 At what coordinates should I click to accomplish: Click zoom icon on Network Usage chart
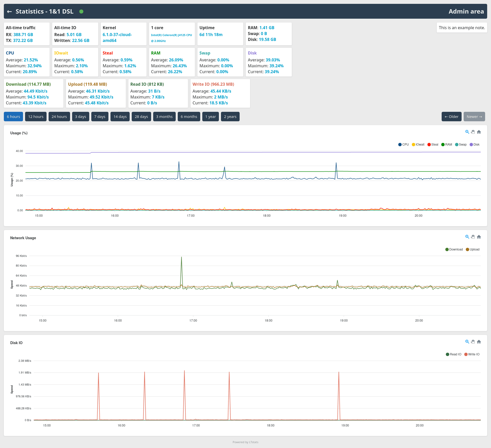click(x=467, y=237)
